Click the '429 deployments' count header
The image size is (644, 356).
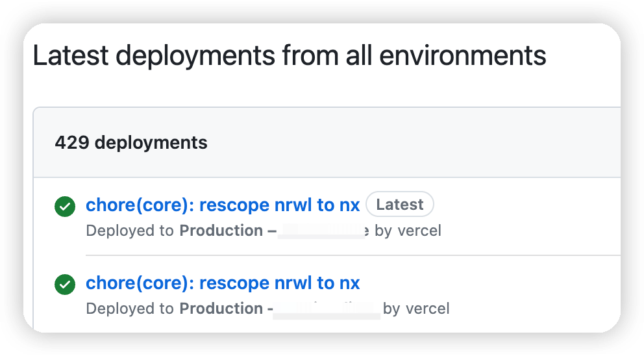[131, 143]
